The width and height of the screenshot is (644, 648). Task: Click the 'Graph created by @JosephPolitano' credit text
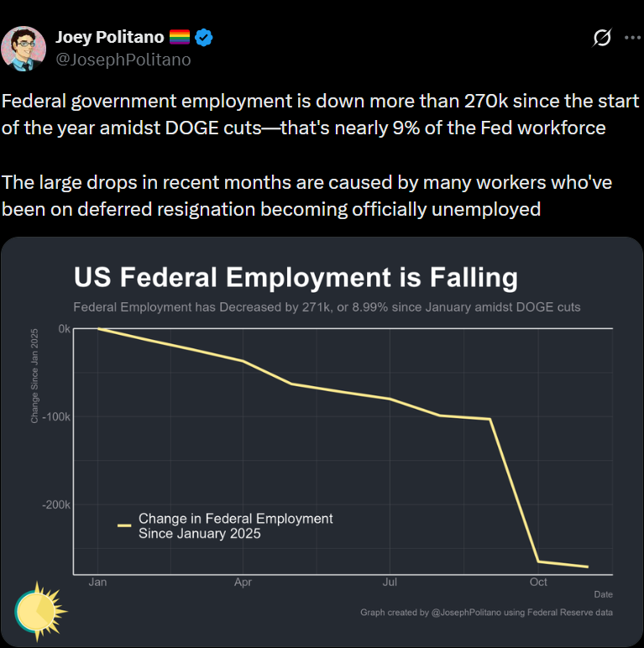[x=486, y=613]
